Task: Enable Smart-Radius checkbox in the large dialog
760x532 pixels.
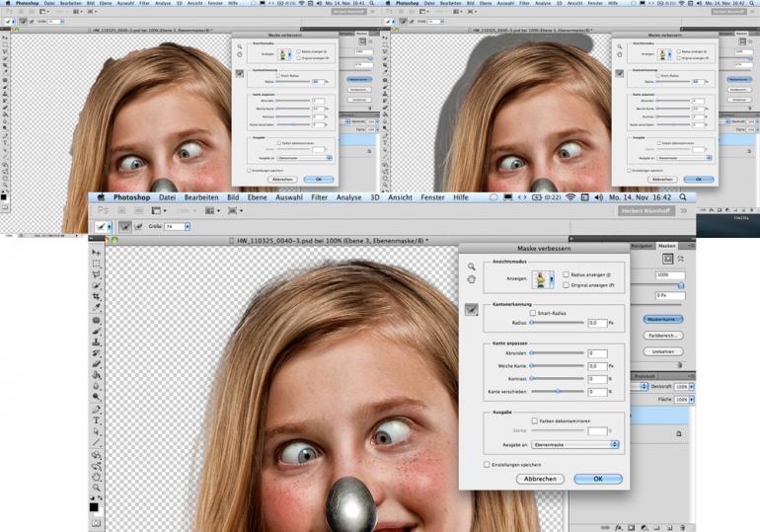Action: pos(533,313)
